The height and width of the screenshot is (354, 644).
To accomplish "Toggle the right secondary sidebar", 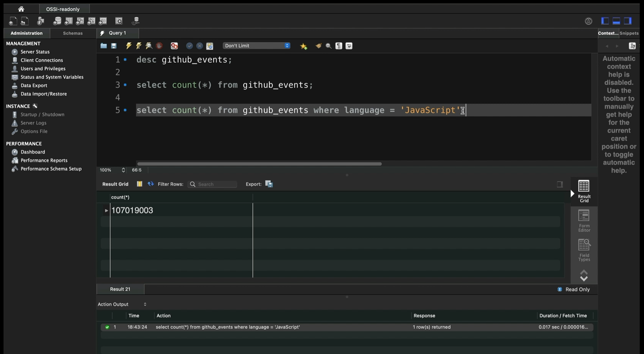I will pos(628,21).
